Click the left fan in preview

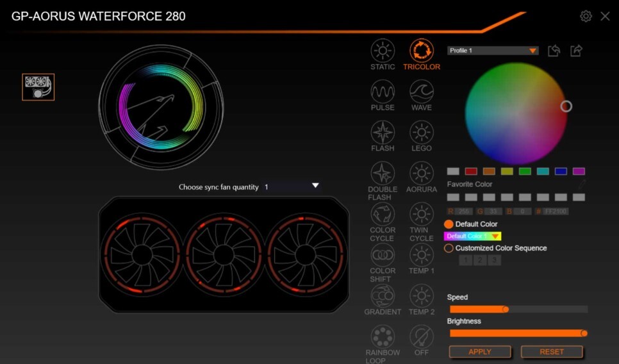142,255
